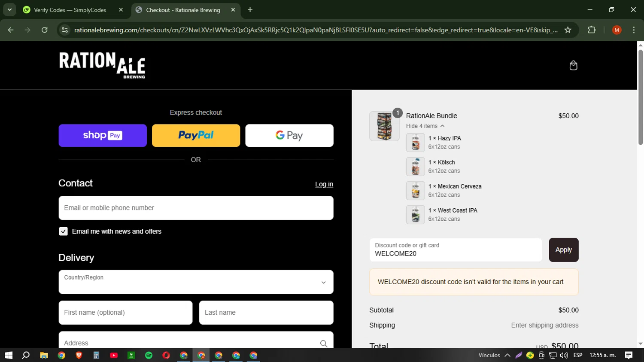Viewport: 644px width, 362px height.
Task: Open a new browser tab
Action: [x=250, y=10]
